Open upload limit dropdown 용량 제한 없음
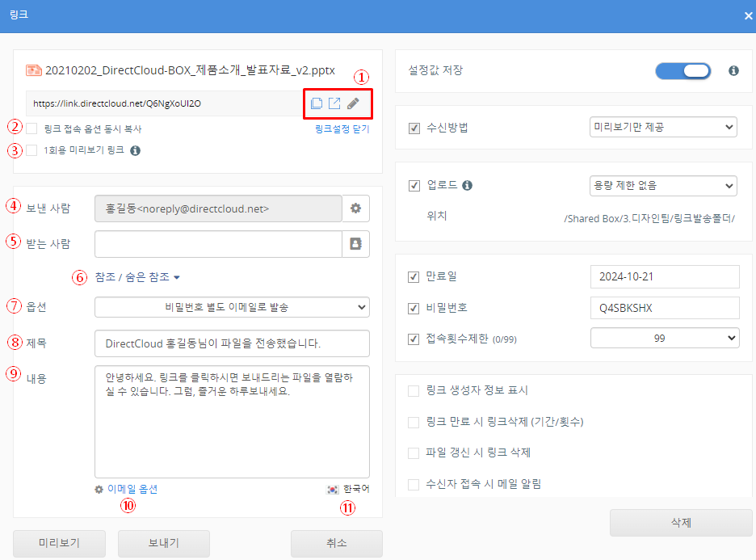 663,185
